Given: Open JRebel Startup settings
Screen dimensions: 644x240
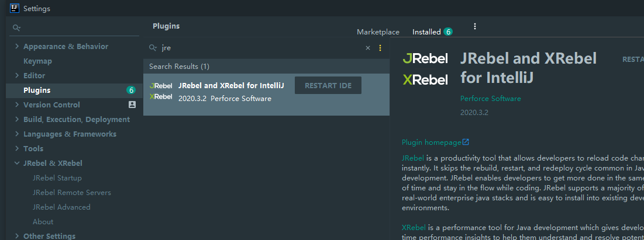Looking at the screenshot, I should pyautogui.click(x=57, y=178).
